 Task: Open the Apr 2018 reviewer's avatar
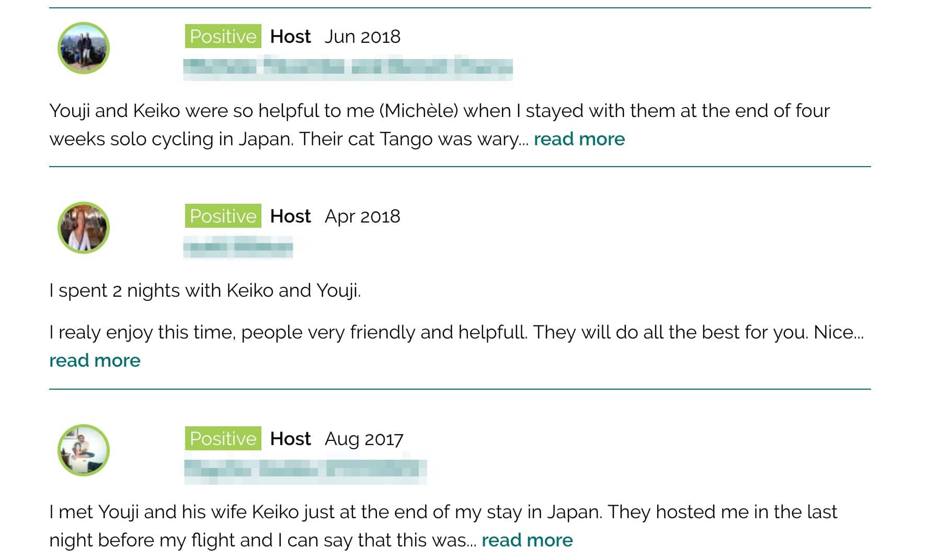click(x=83, y=228)
